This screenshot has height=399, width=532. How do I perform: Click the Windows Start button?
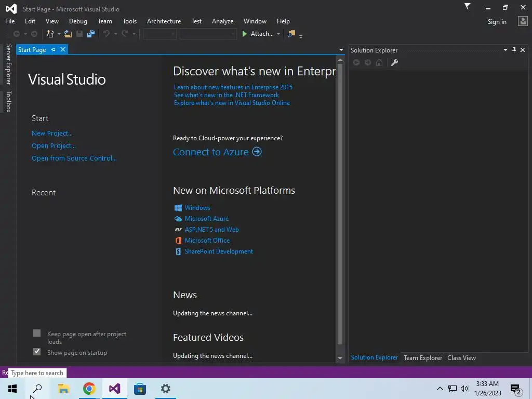click(12, 389)
